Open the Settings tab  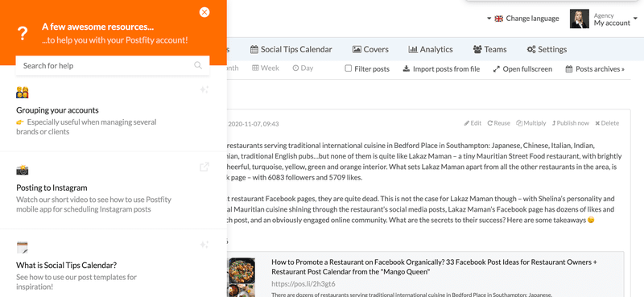point(547,49)
